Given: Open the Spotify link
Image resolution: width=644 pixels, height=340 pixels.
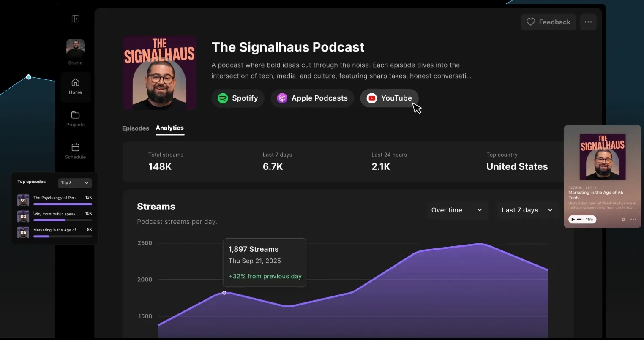Looking at the screenshot, I should tap(238, 98).
